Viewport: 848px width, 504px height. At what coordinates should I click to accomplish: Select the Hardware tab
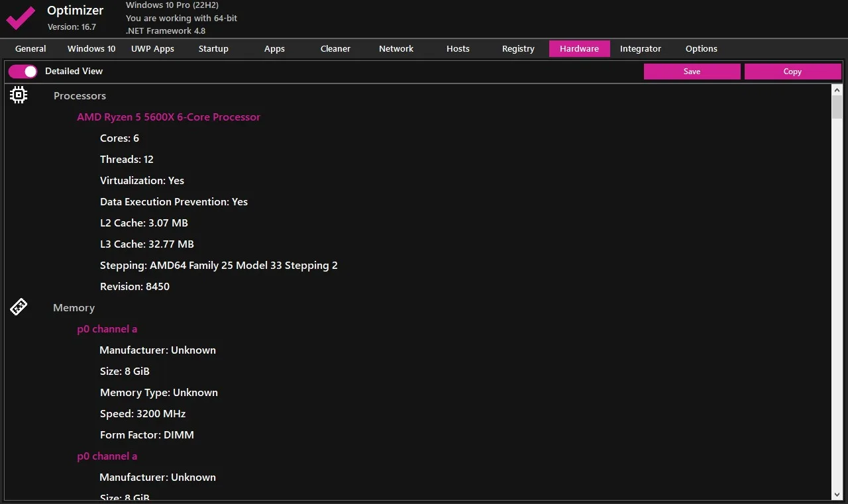coord(580,48)
